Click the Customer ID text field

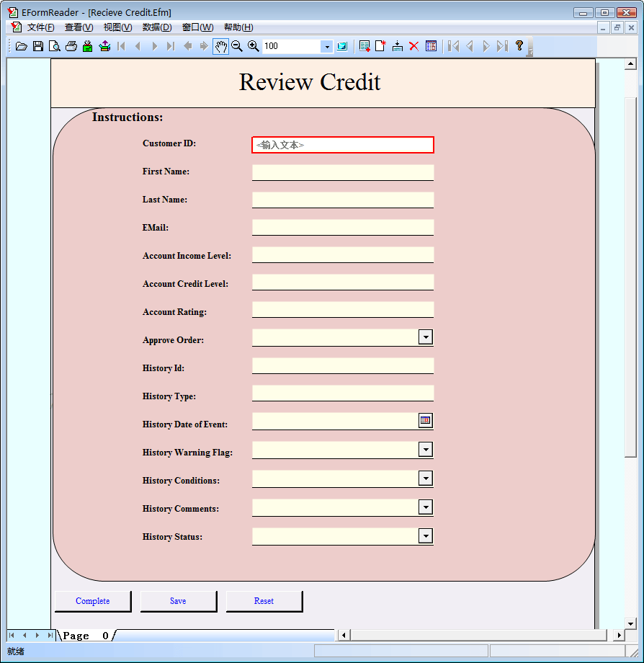click(x=343, y=145)
